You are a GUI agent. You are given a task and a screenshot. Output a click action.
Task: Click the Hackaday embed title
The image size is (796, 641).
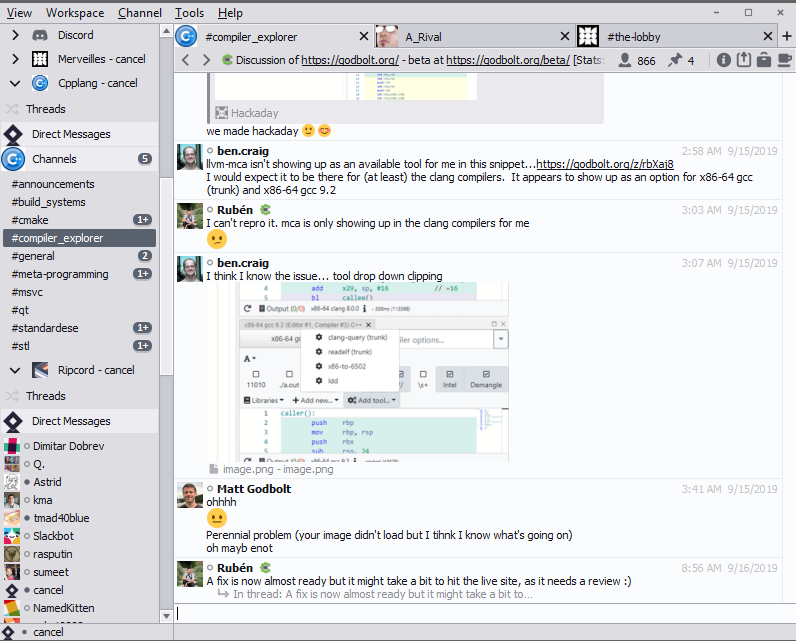pos(254,113)
